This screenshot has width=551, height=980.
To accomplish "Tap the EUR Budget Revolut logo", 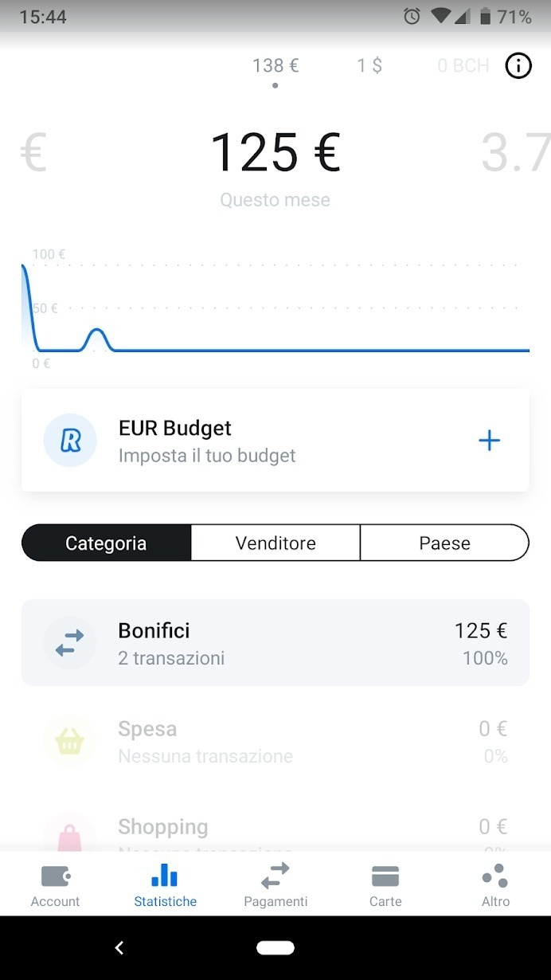I will point(70,441).
